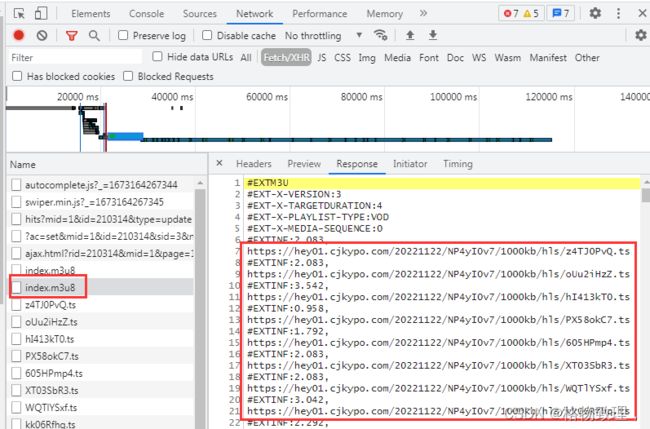Focus the Filter text field
The height and width of the screenshot is (429, 650).
[x=75, y=58]
